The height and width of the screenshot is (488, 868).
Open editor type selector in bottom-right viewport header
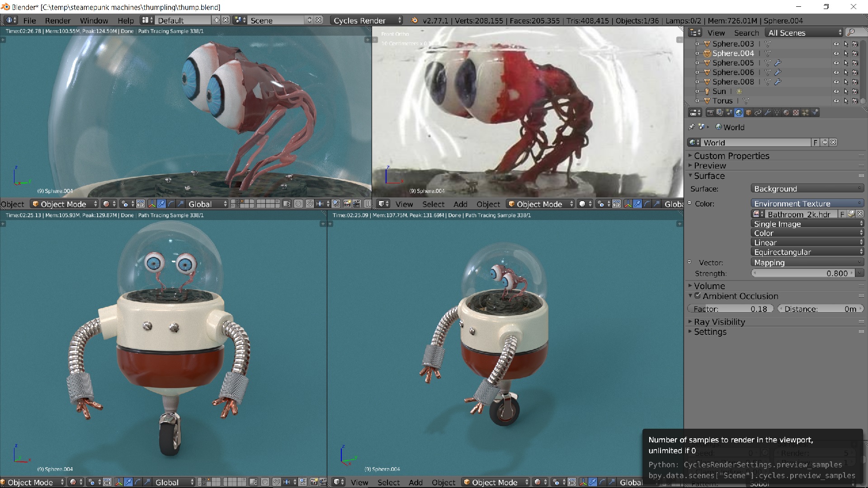[339, 482]
